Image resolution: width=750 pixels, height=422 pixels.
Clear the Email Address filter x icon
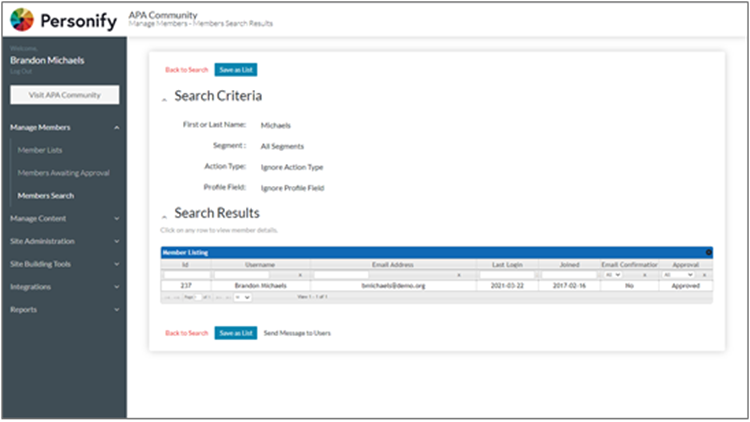[x=458, y=274]
